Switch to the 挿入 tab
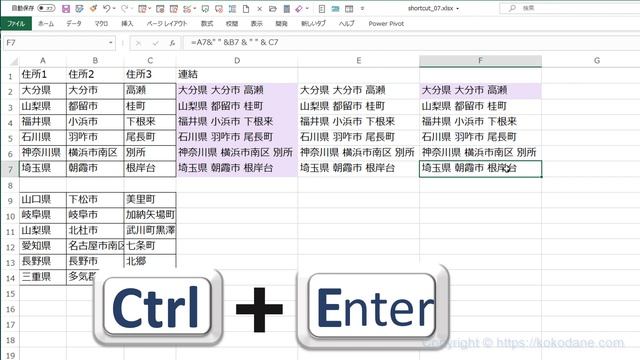Screen dimensions: 640x360 point(127,24)
